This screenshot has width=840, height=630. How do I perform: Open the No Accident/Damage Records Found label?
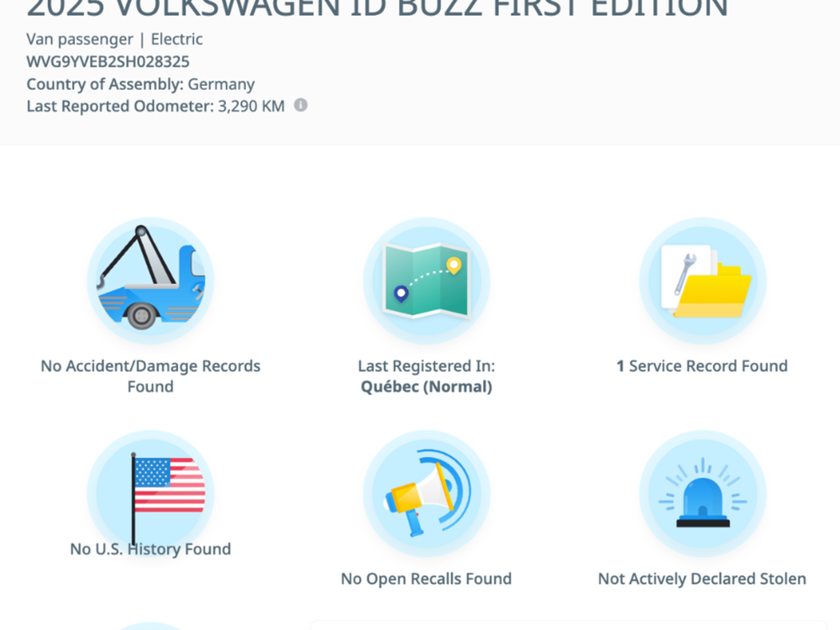coord(150,376)
